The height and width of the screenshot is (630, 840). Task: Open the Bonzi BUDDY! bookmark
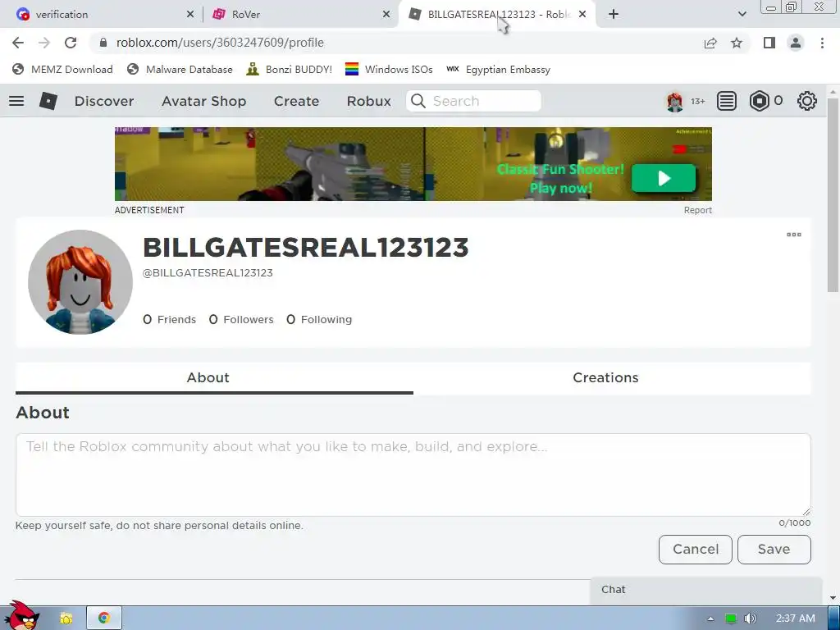pos(290,69)
